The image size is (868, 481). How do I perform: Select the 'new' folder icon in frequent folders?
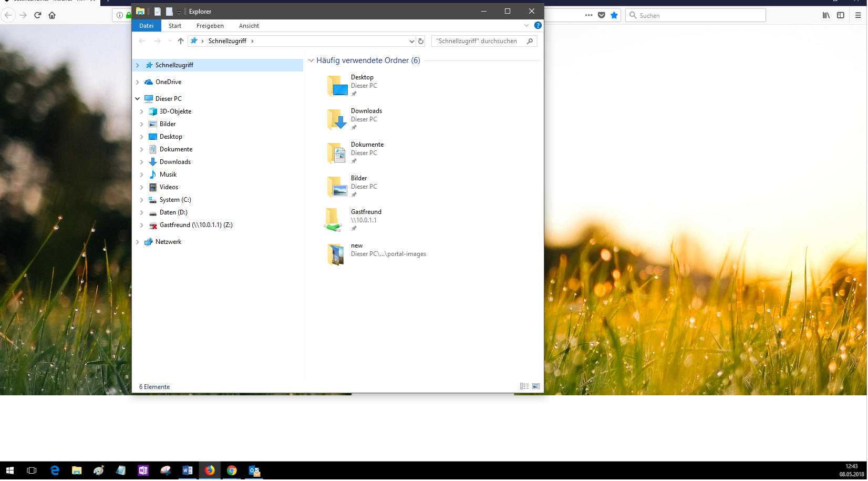pos(336,254)
